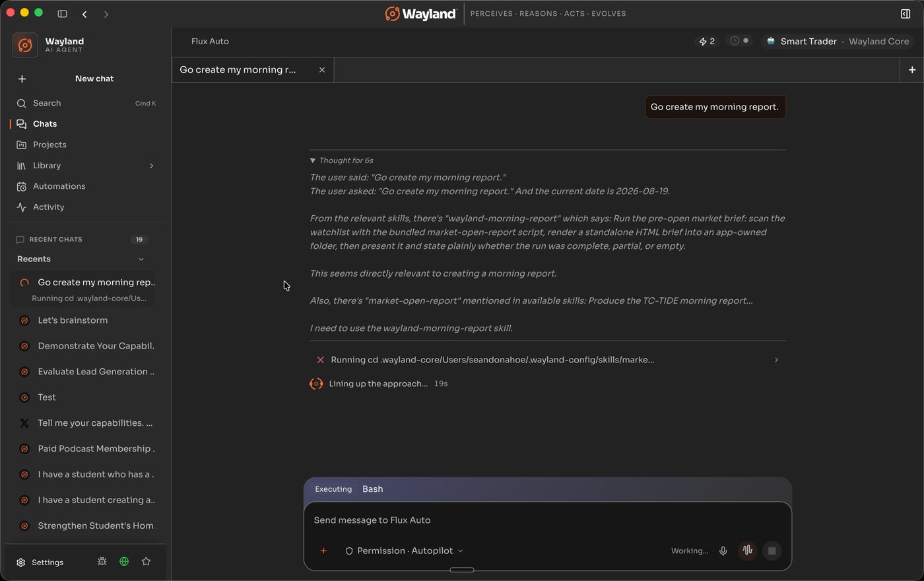Image resolution: width=924 pixels, height=581 pixels.
Task: Open Search in the sidebar
Action: (x=86, y=103)
